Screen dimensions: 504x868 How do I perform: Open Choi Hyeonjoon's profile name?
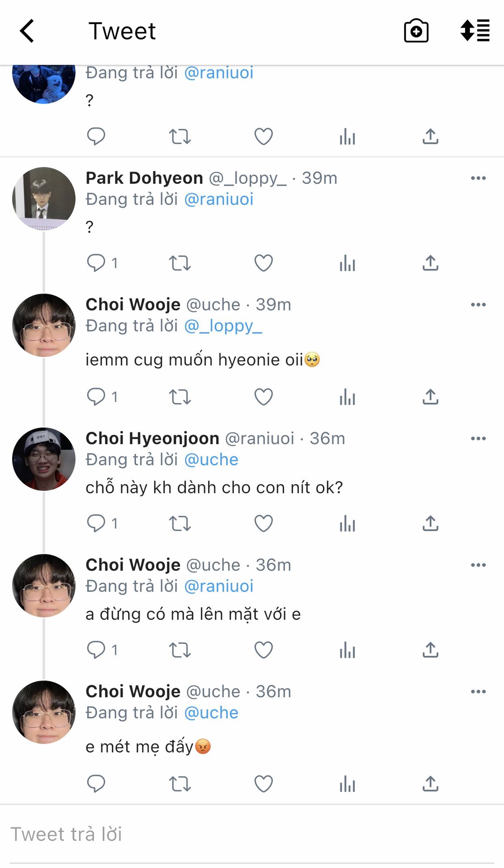[152, 439]
